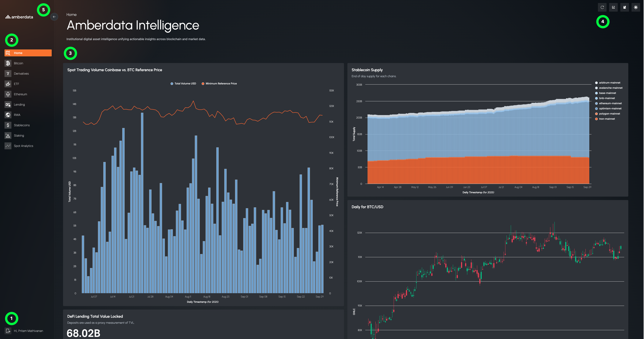The image size is (644, 339).
Task: Open Spot Analytics in the sidebar
Action: [x=23, y=146]
